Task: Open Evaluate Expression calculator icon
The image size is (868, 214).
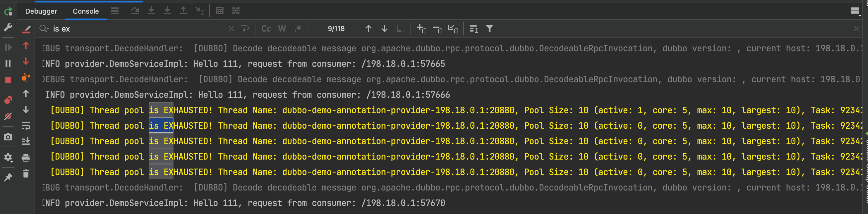Action: coord(220,11)
